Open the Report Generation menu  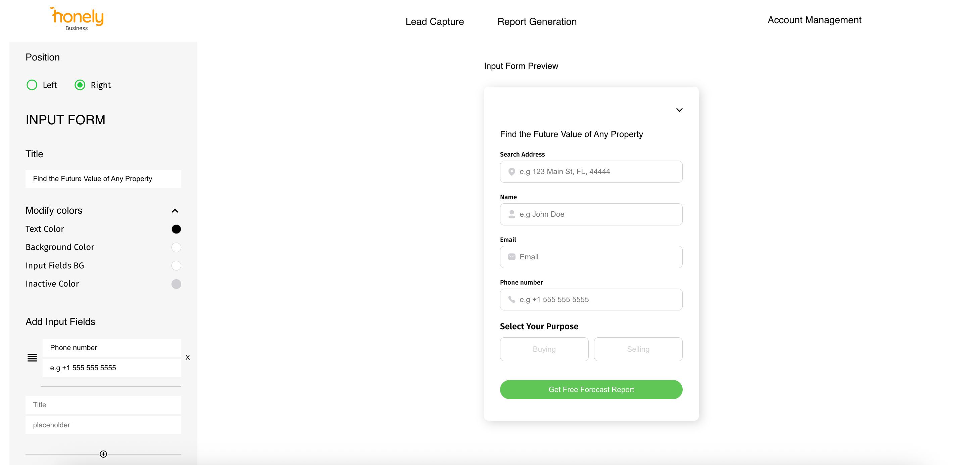tap(537, 22)
